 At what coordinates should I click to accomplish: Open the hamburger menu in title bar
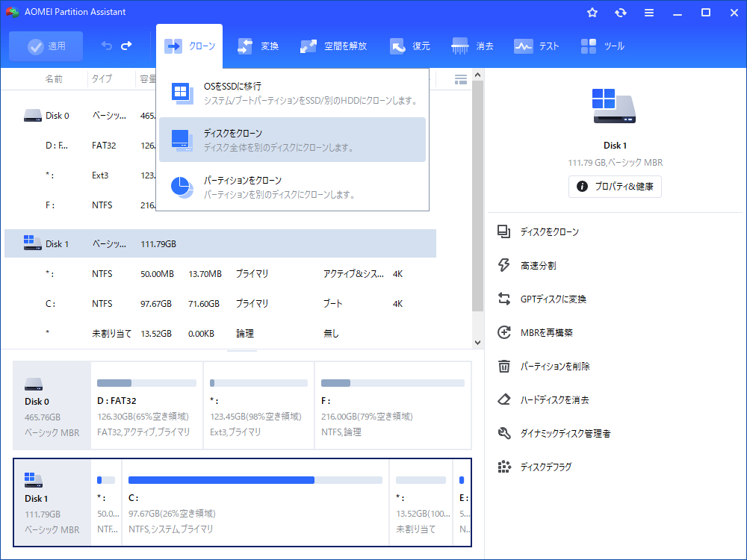(x=649, y=13)
